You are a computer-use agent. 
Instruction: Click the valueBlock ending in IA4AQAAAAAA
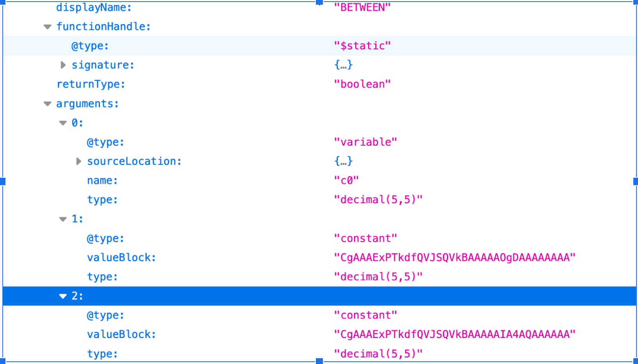[x=455, y=334]
